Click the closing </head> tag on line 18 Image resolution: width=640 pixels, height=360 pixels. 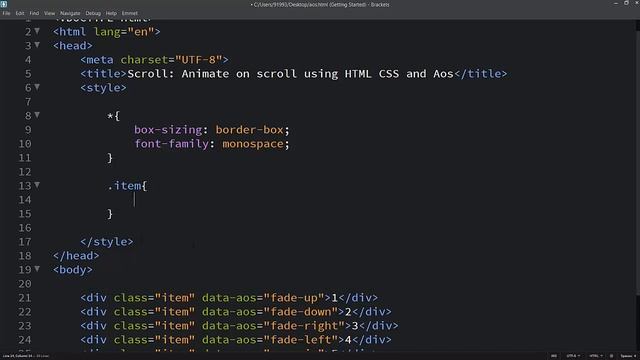(76, 256)
